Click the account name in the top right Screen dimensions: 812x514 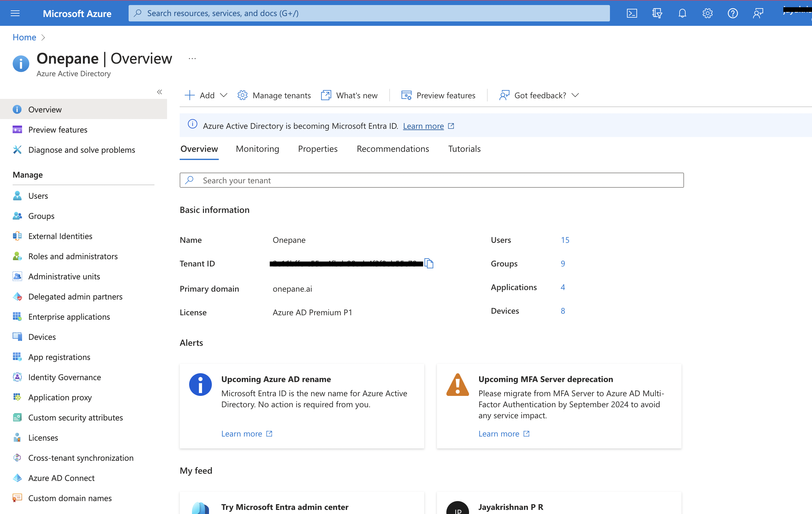pos(797,11)
